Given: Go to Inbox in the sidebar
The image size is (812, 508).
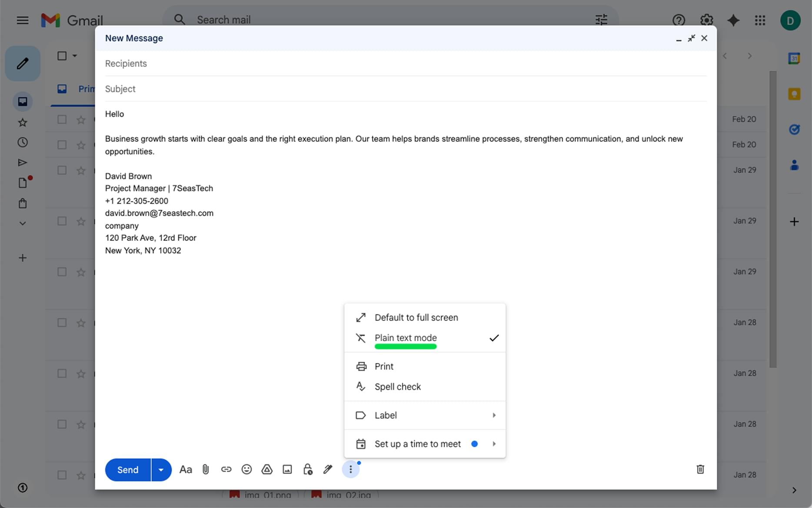Looking at the screenshot, I should [x=23, y=101].
